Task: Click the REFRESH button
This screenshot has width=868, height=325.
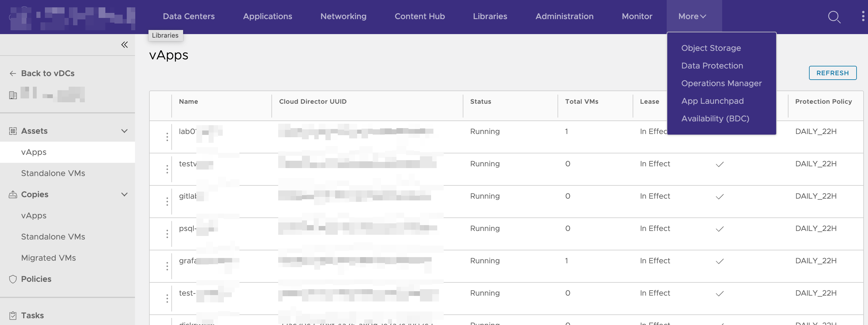Action: pos(832,73)
